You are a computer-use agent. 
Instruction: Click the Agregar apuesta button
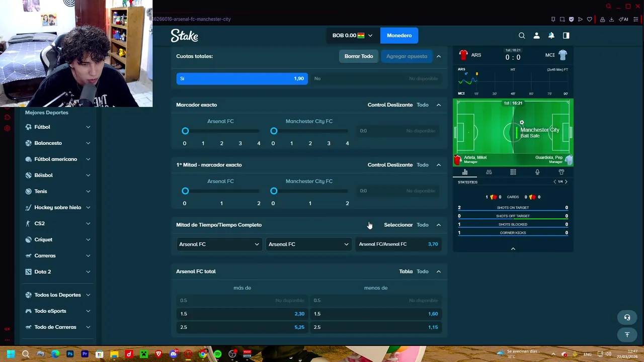(407, 56)
